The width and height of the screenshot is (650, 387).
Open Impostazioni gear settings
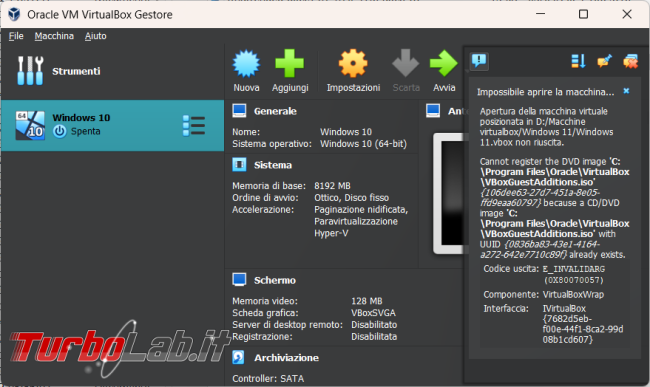tap(353, 63)
